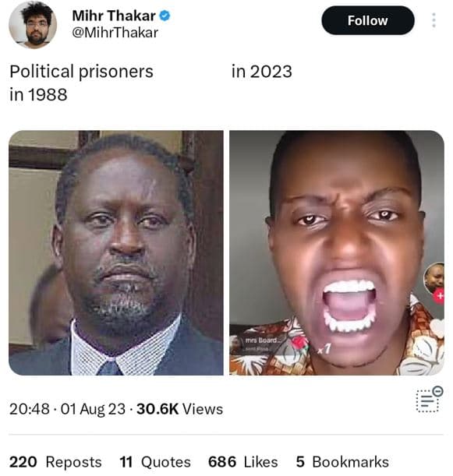Follow Mihr Thakar
The height and width of the screenshot is (476, 453).
(368, 20)
